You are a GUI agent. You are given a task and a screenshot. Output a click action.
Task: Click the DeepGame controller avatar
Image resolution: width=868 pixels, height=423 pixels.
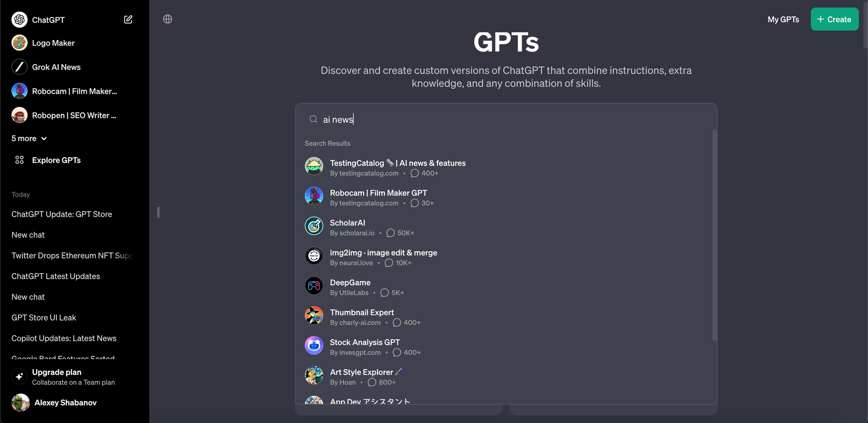314,286
